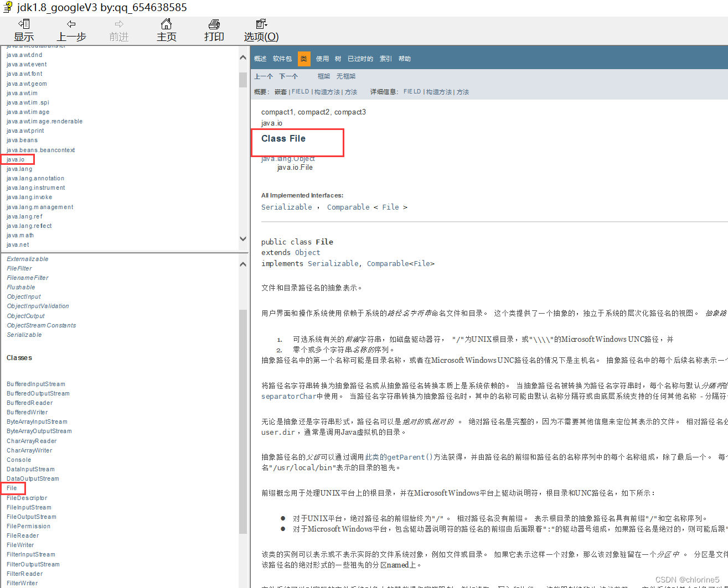Select the java.net package
Screen dimensions: 728x588
18,244
